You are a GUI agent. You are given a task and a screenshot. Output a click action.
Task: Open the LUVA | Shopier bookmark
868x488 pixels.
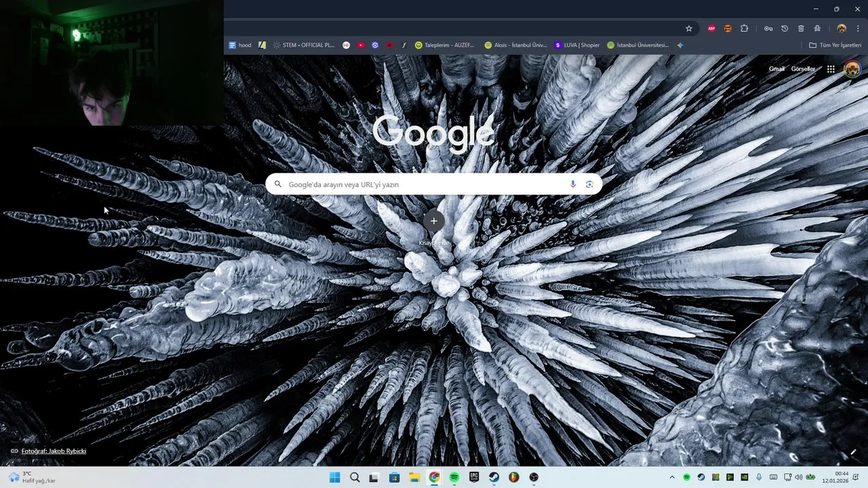pos(577,45)
